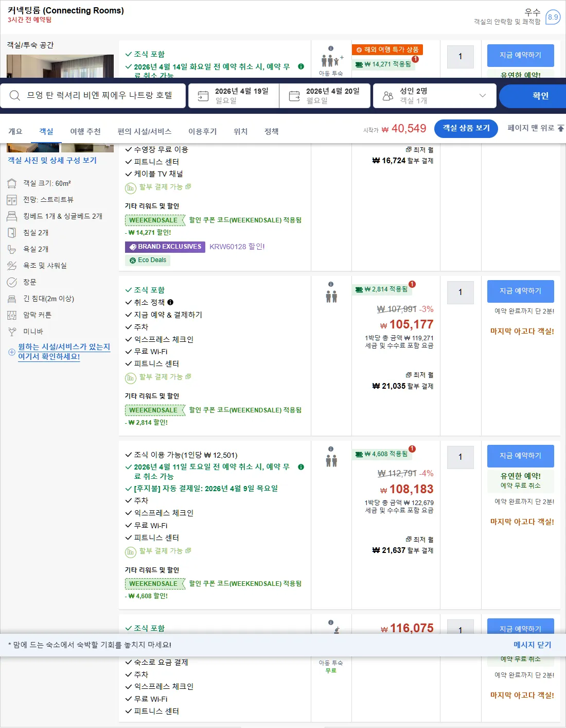Switch to 여행 추천 tab
566x728 pixels.
[x=85, y=131]
